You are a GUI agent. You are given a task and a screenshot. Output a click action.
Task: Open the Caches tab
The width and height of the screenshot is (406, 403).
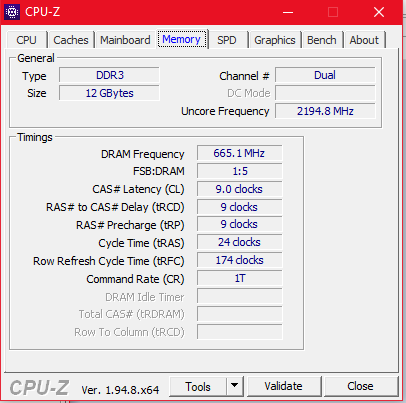coord(71,40)
